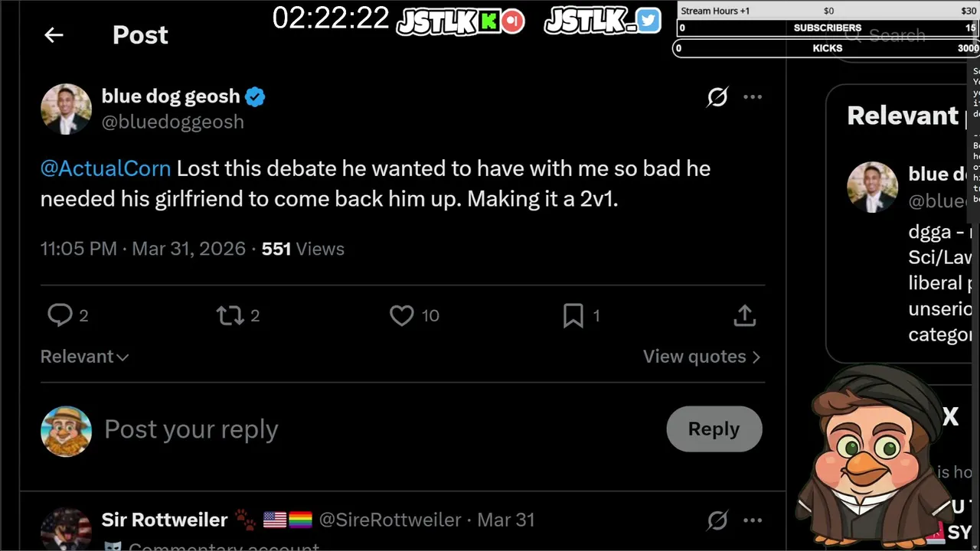
Task: Like the post with the heart icon
Action: pos(402,315)
